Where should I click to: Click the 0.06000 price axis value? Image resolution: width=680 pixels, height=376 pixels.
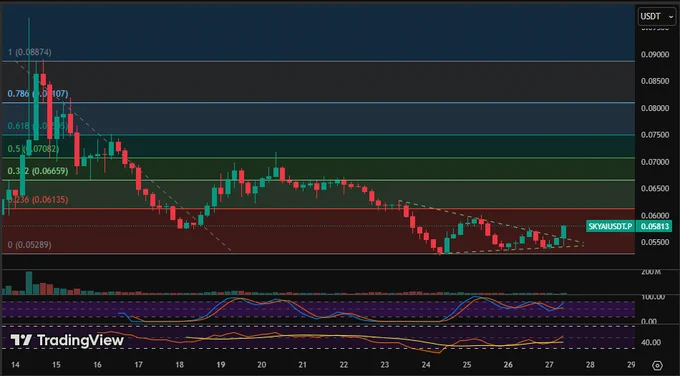[655, 216]
